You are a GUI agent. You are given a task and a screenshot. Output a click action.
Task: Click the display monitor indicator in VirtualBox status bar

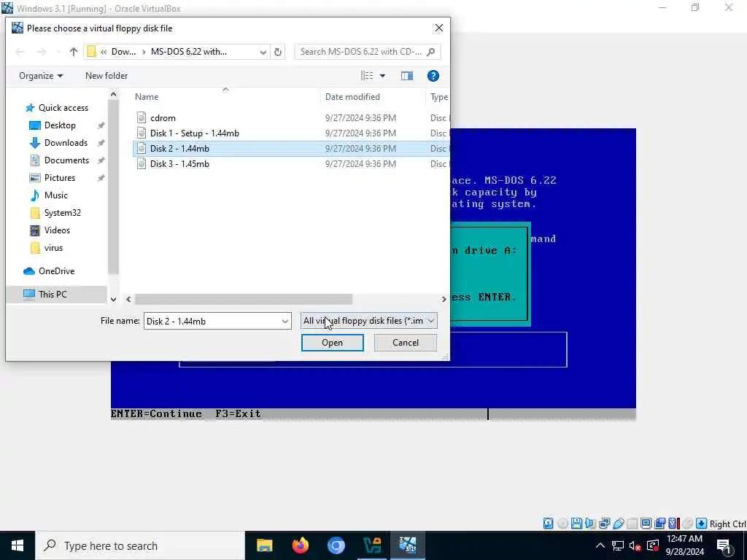646,524
